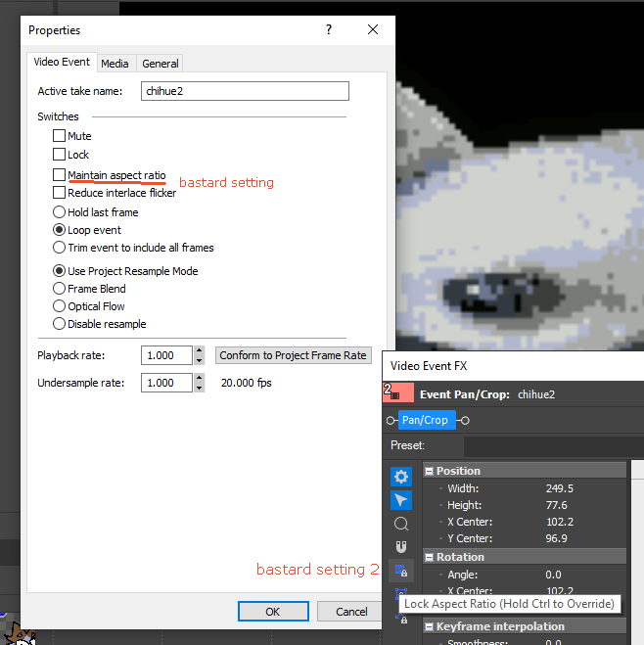The height and width of the screenshot is (645, 644).
Task: Click the Event Pan/Crop track thumbnail icon
Action: click(397, 394)
